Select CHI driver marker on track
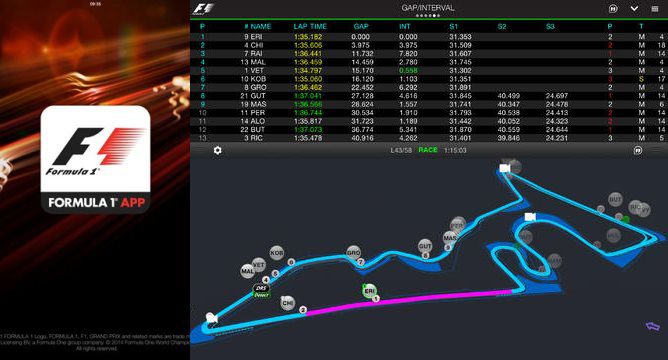 coord(288,303)
